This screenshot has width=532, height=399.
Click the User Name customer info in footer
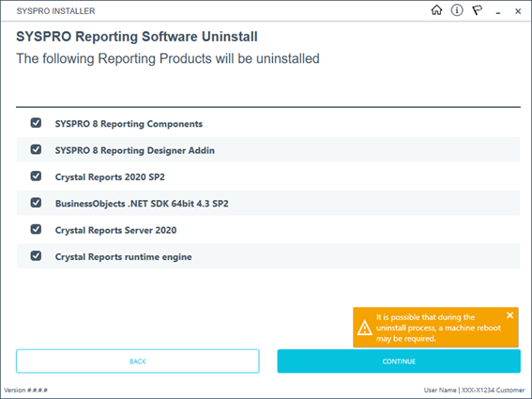click(475, 390)
